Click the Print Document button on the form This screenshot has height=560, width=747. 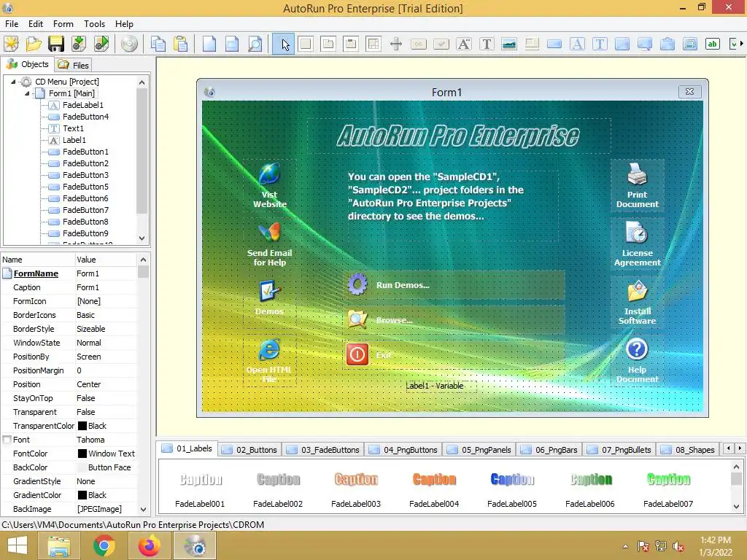pos(637,186)
